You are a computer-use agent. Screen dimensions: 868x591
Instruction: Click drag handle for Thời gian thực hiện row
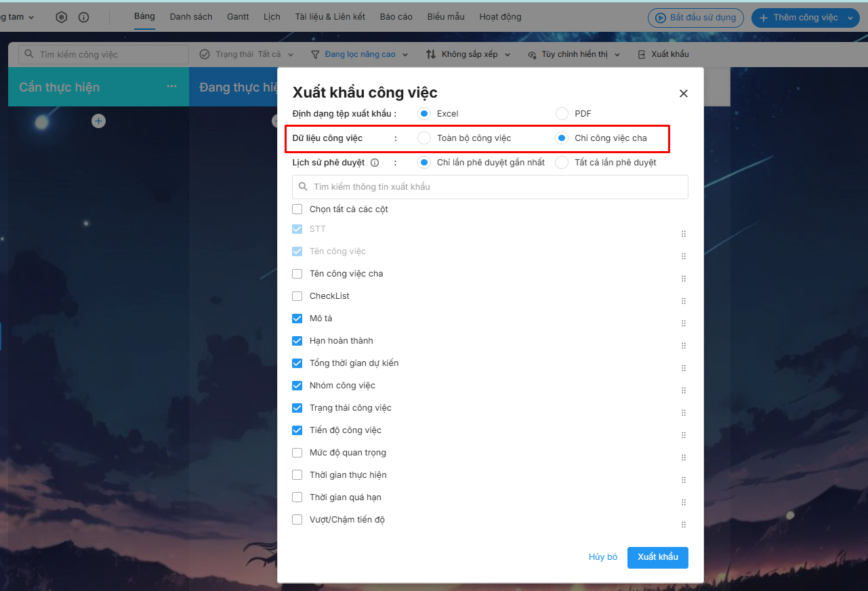[684, 480]
